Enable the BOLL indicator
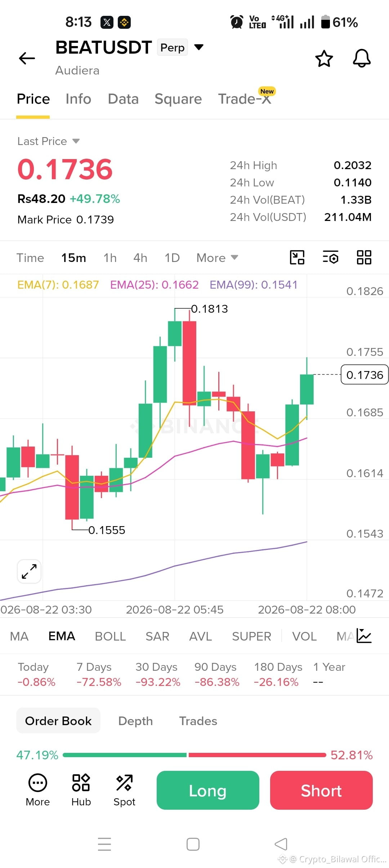The width and height of the screenshot is (389, 868). 110,636
